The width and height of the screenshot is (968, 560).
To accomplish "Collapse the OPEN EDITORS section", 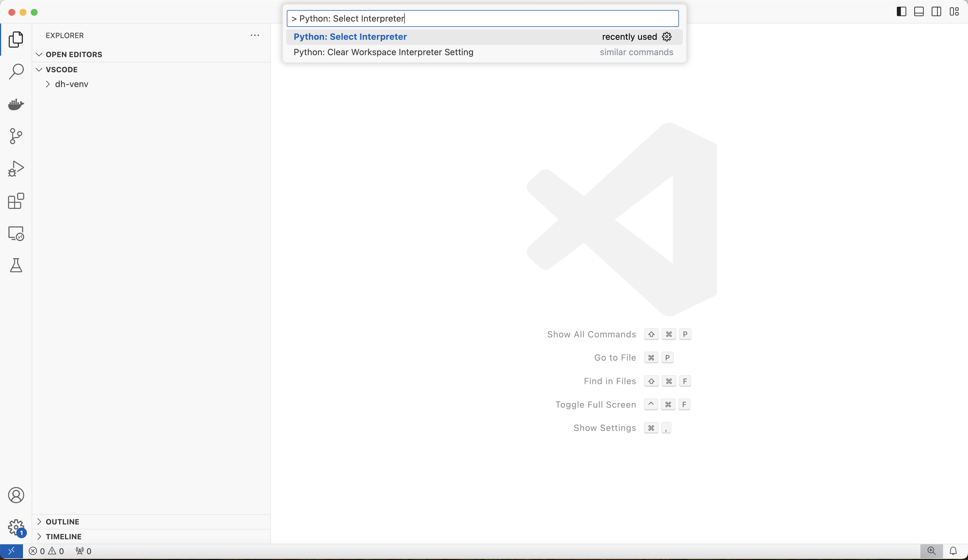I will (74, 55).
